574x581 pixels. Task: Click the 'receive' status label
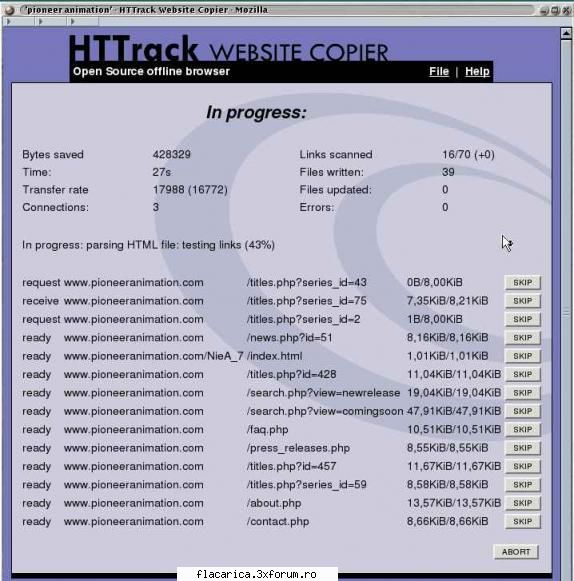point(40,301)
